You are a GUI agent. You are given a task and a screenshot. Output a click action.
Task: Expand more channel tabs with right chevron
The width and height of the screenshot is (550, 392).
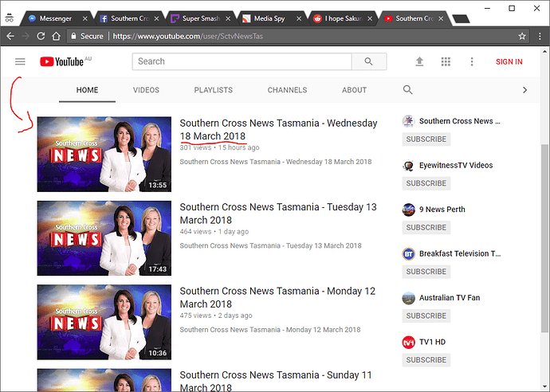click(x=524, y=90)
